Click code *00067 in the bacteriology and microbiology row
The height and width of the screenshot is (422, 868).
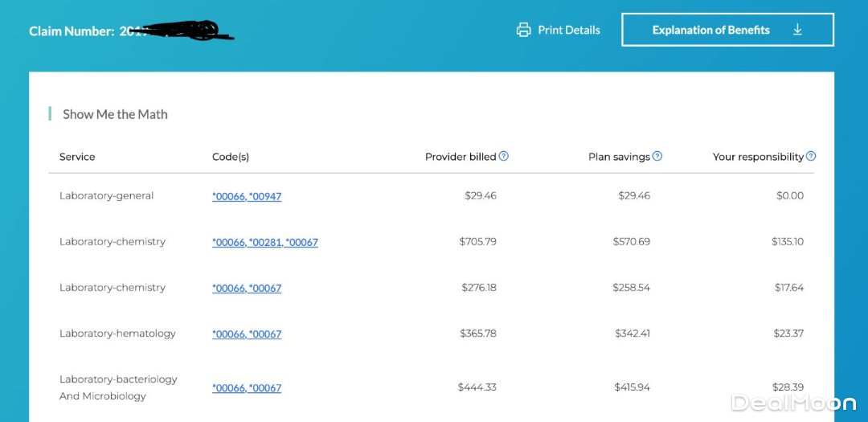(265, 387)
